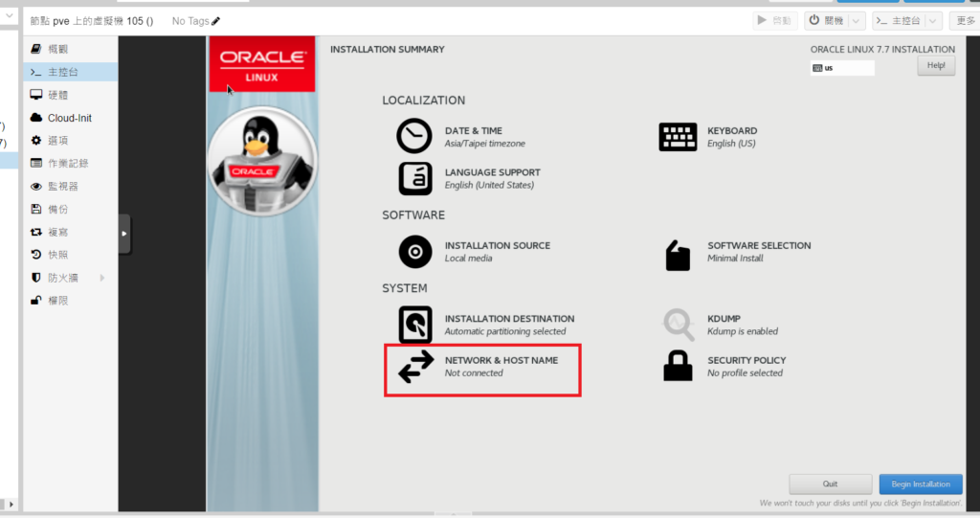Image resolution: width=980 pixels, height=518 pixels.
Task: Select the Installation Source disc icon
Action: point(414,252)
